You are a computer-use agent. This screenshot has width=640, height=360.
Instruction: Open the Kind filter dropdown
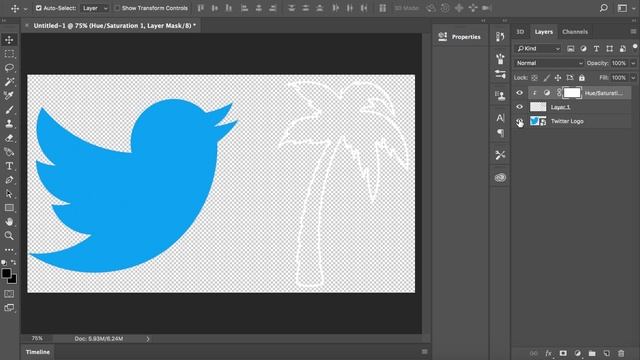[x=538, y=49]
